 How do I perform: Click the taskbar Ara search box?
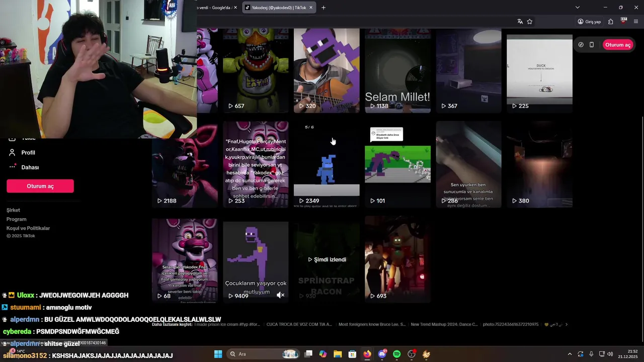[264, 354]
